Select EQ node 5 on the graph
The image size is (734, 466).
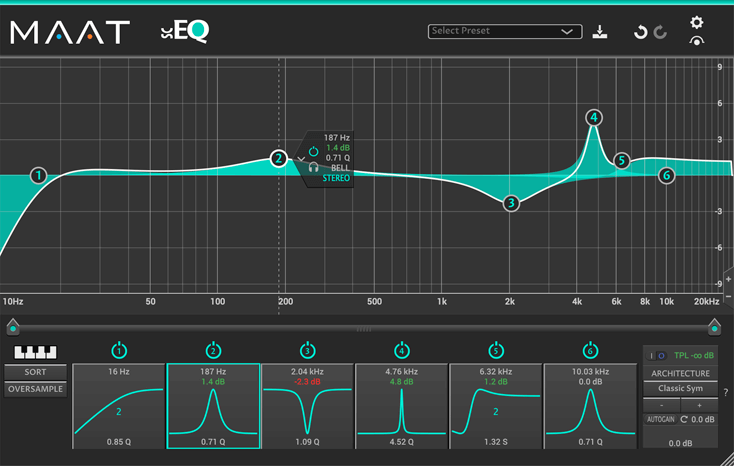622,161
